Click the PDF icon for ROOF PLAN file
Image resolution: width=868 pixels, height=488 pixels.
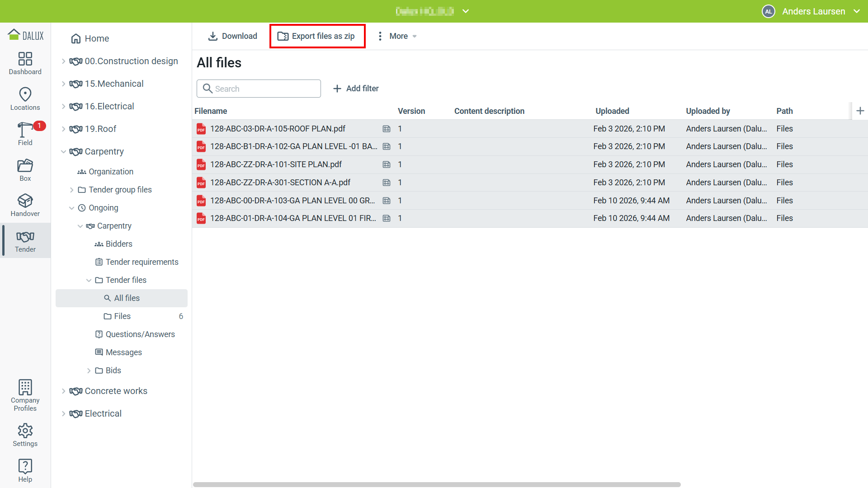coord(201,129)
